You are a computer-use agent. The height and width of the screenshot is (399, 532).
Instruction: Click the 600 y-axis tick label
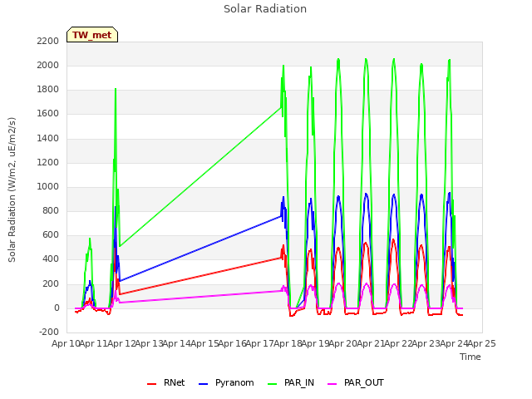[51, 234]
